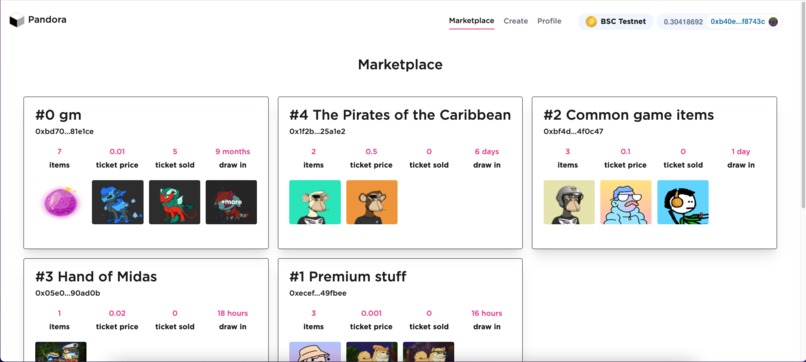This screenshot has height=362, width=806.
Task: Open #4 The Pirates of the Caribbean
Action: pos(400,115)
